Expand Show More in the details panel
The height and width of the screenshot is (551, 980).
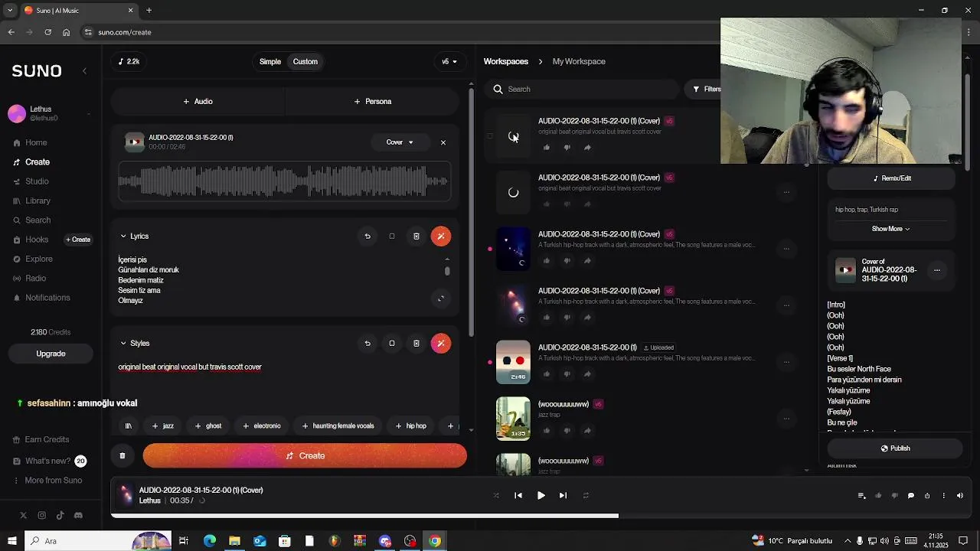click(x=890, y=229)
